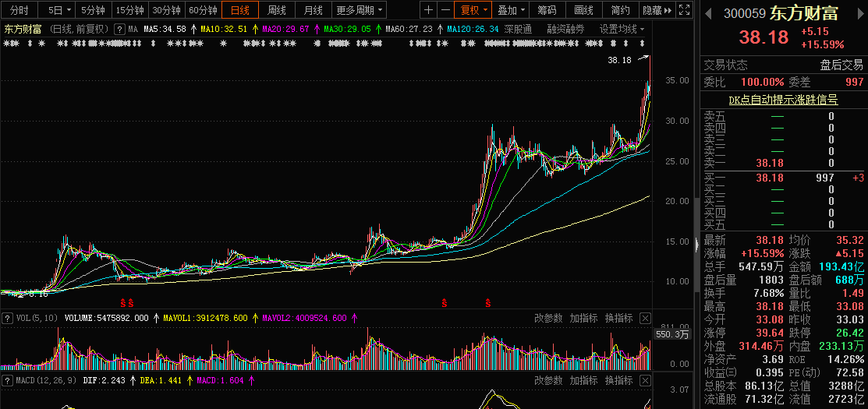Switch to 5分钟 chart tab

(93, 10)
